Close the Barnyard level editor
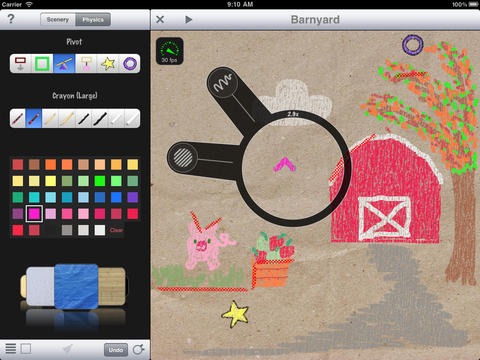480x360 pixels. coord(160,19)
